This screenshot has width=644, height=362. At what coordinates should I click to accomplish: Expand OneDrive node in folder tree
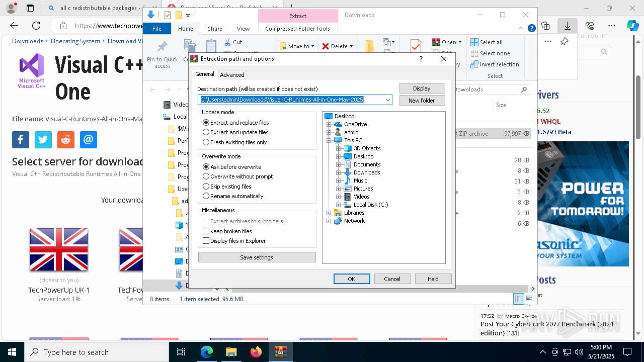pos(329,124)
